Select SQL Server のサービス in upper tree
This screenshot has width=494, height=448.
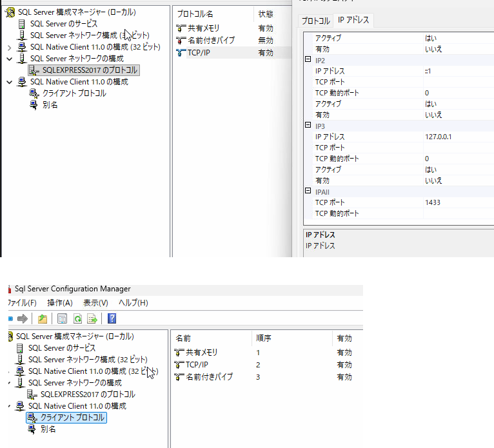(63, 24)
